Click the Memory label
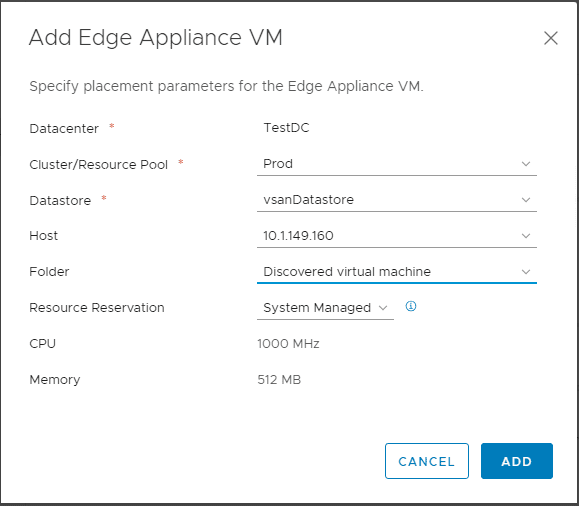The height and width of the screenshot is (506, 579). [x=55, y=380]
